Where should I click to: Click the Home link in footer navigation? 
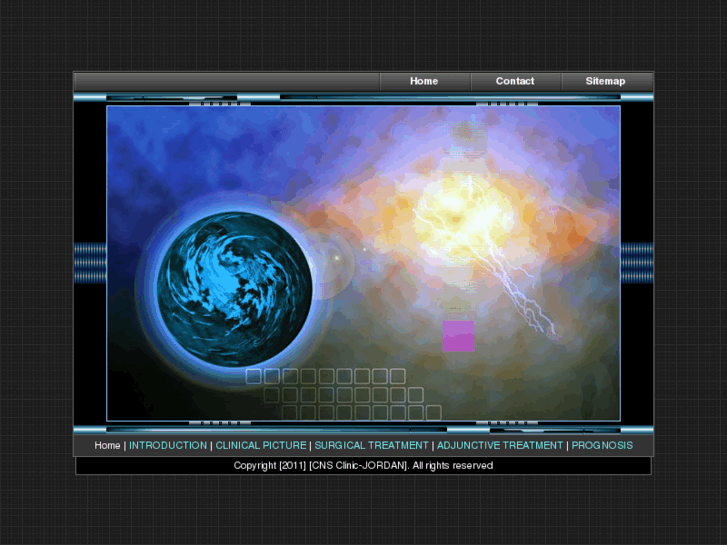pos(107,445)
